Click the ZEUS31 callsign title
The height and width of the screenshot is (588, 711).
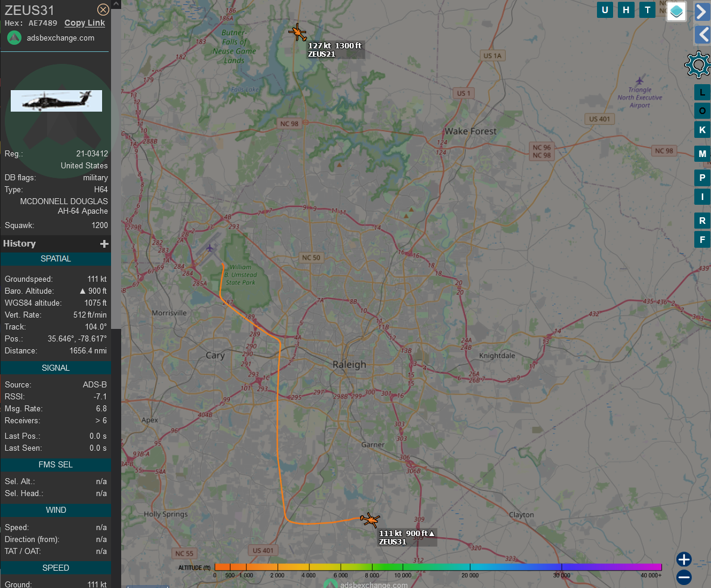[x=29, y=10]
